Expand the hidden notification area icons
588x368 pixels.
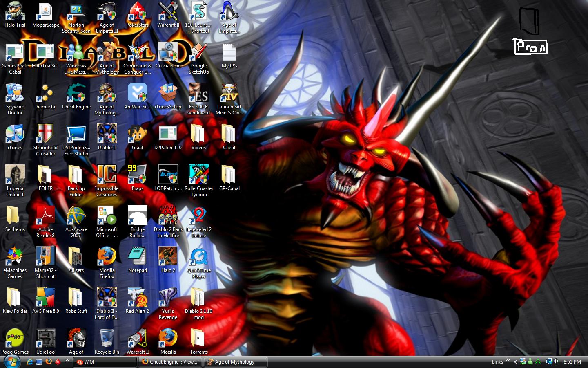[x=515, y=362]
